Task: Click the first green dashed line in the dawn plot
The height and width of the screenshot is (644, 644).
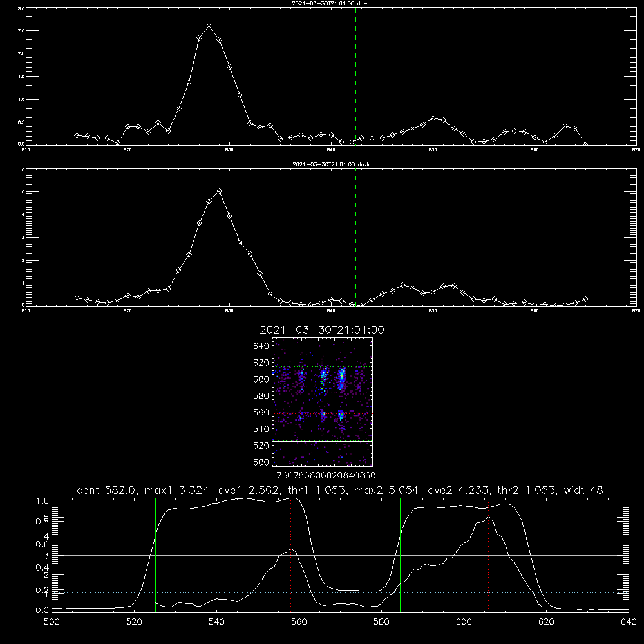Action: point(205,76)
